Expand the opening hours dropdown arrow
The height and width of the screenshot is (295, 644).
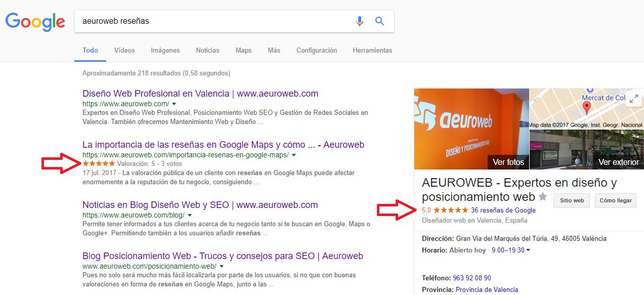click(528, 250)
